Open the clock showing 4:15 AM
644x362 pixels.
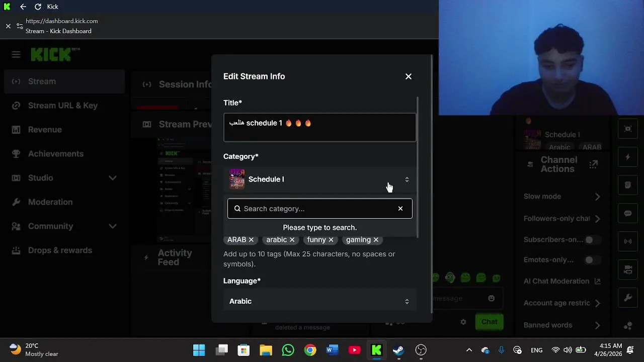pyautogui.click(x=611, y=350)
